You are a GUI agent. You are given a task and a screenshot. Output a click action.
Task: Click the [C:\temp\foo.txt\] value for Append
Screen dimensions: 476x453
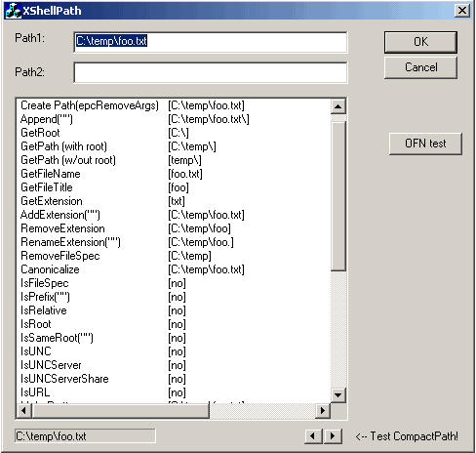[209, 119]
